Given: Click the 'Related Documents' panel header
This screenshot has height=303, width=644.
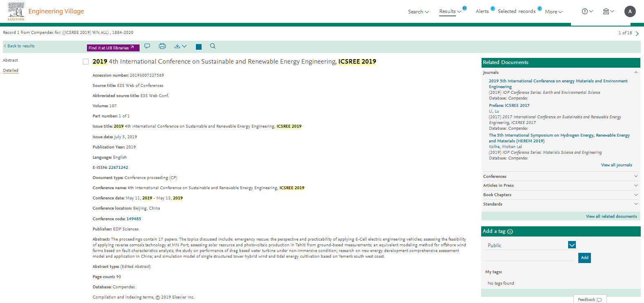Looking at the screenshot, I should 561,62.
